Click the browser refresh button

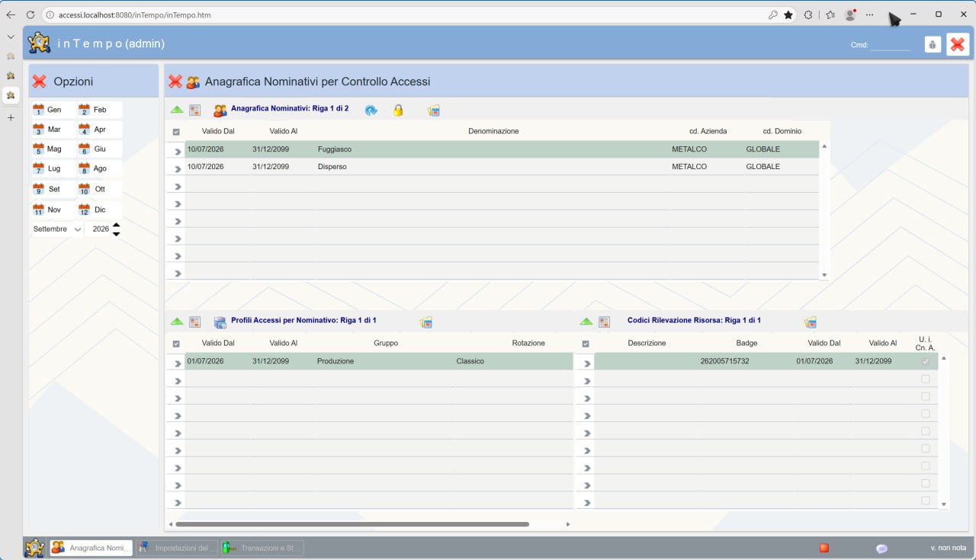tap(30, 14)
